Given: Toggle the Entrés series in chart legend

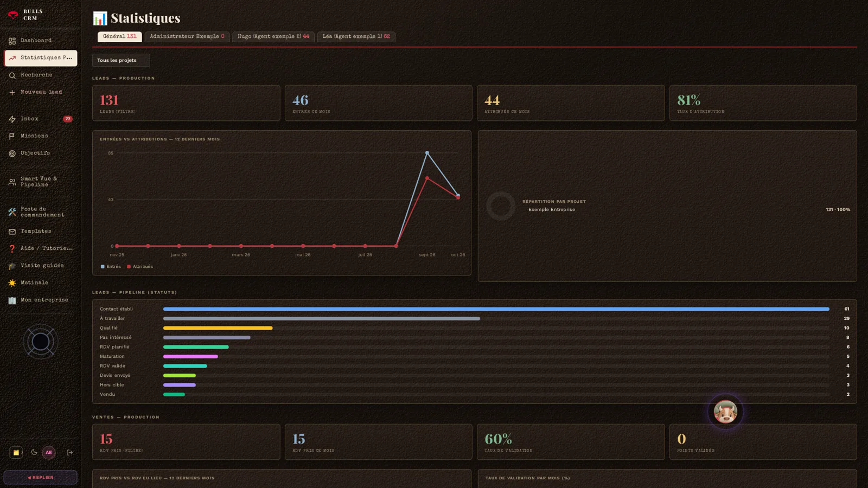Looking at the screenshot, I should [111, 267].
